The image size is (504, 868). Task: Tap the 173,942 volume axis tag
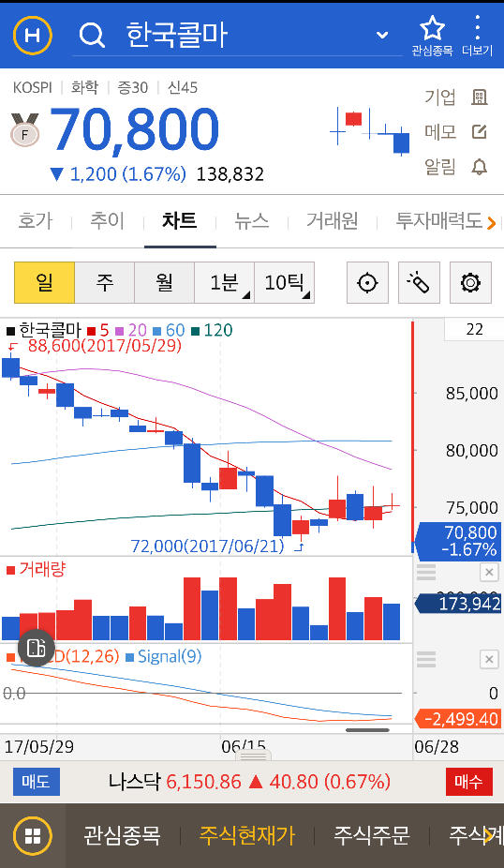[457, 604]
